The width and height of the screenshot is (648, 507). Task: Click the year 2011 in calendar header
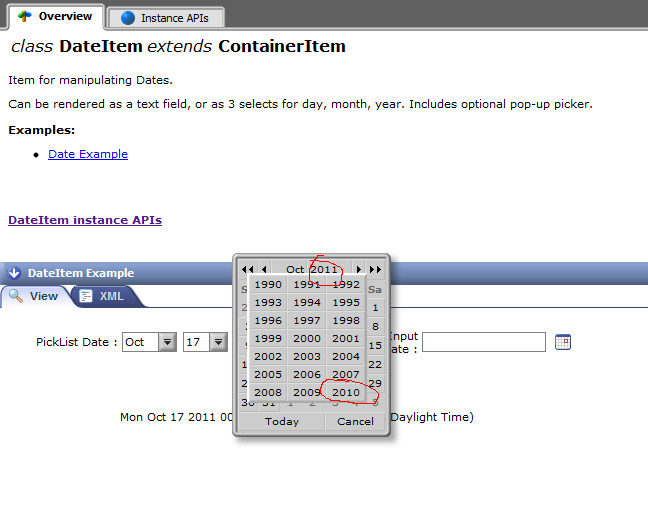coord(324,269)
